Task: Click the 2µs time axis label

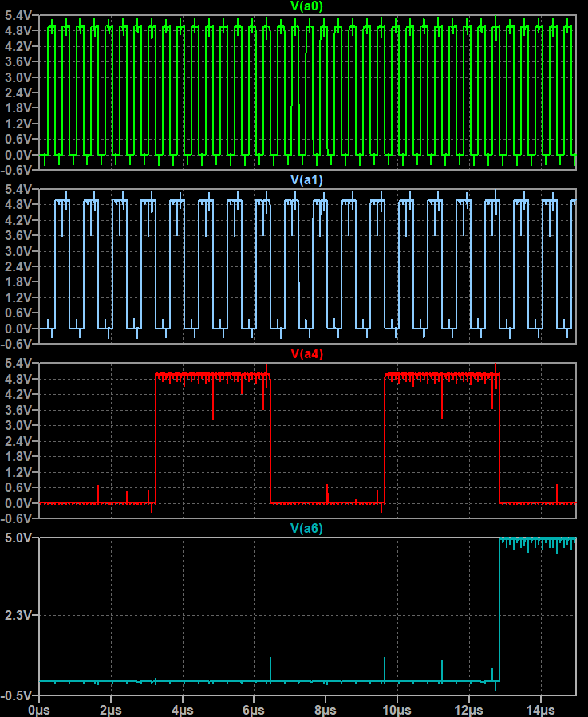Action: pyautogui.click(x=111, y=710)
